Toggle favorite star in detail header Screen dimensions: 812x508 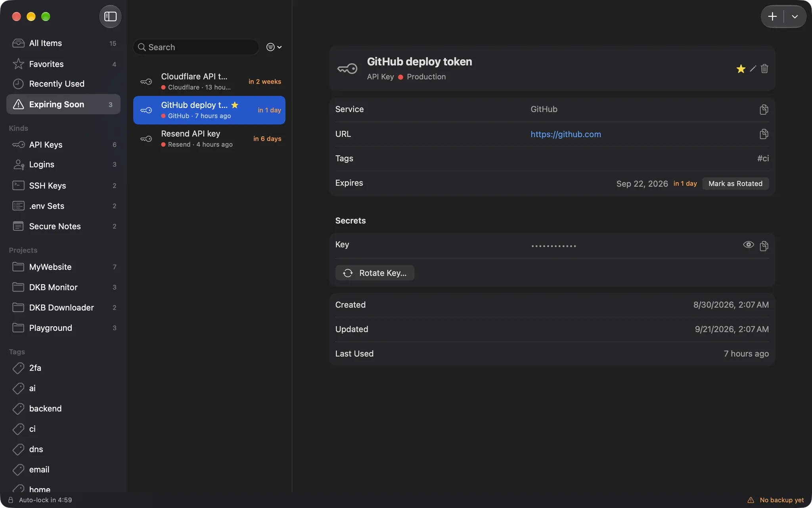point(741,69)
